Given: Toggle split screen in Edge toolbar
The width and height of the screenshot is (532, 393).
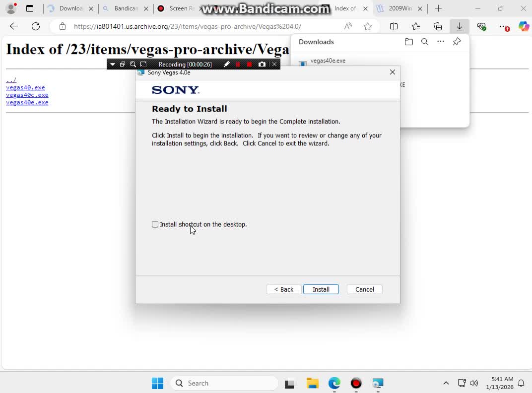Looking at the screenshot, I should coord(394,26).
